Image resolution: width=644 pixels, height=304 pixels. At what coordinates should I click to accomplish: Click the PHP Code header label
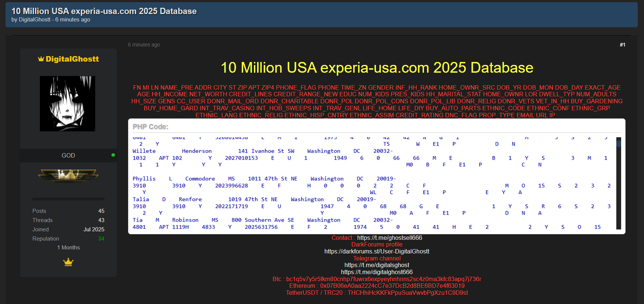(x=151, y=127)
